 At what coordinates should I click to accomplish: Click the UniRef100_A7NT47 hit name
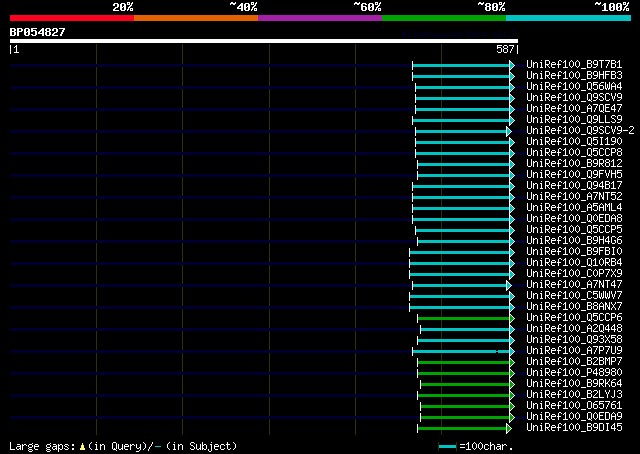[574, 285]
